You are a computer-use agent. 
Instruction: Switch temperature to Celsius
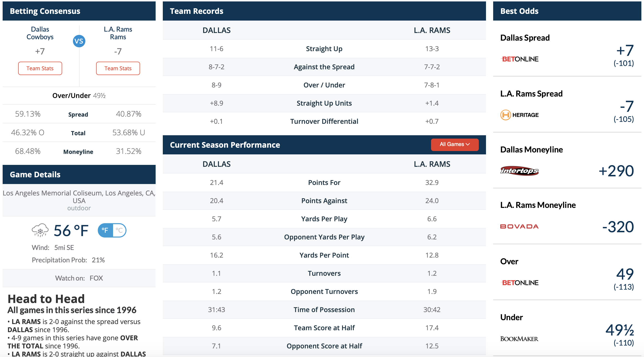tap(119, 230)
